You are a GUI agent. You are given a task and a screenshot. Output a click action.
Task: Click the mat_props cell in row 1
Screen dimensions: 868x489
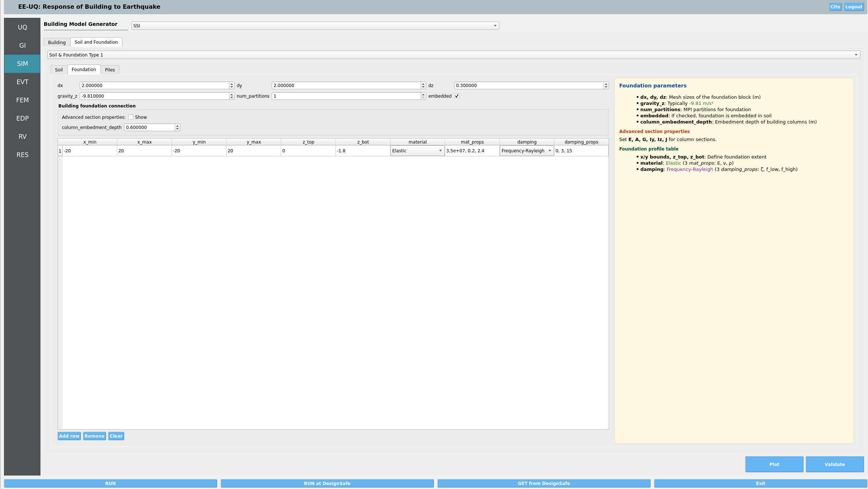tap(472, 151)
